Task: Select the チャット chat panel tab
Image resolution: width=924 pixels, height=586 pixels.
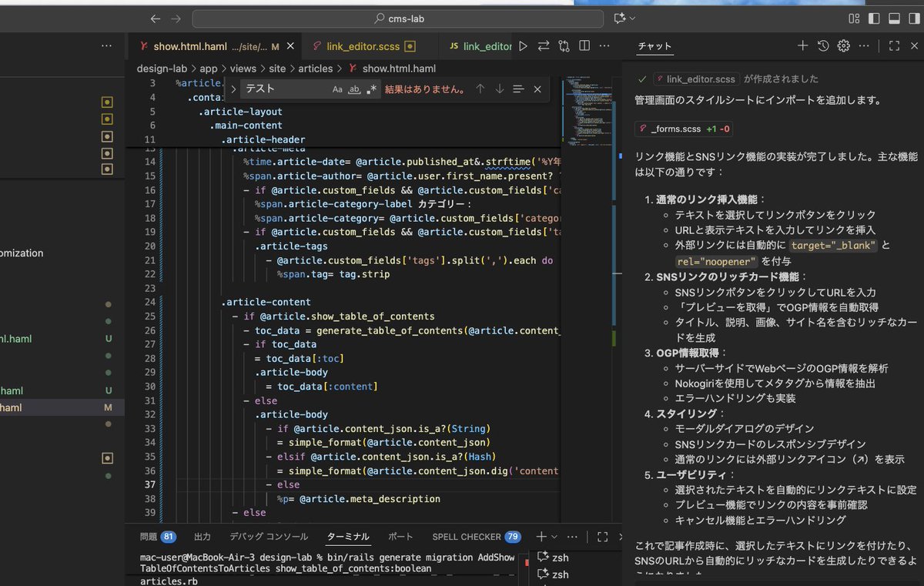Action: (x=655, y=47)
